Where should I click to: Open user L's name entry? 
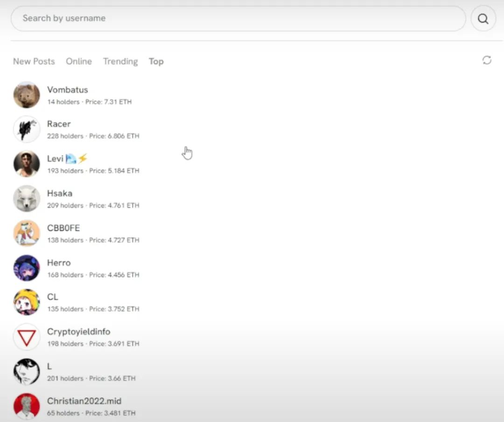click(x=49, y=366)
